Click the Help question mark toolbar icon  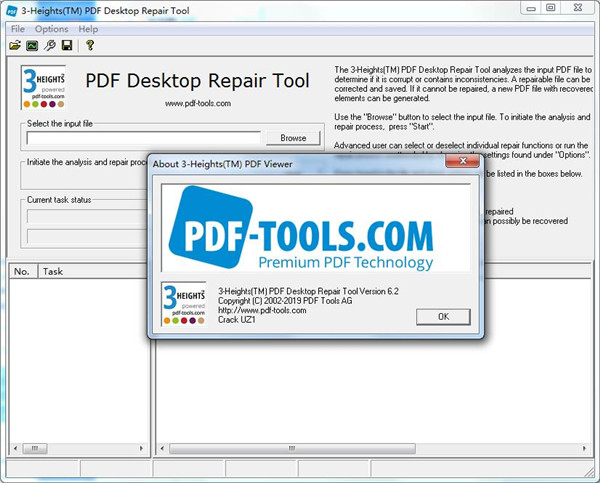(90, 45)
